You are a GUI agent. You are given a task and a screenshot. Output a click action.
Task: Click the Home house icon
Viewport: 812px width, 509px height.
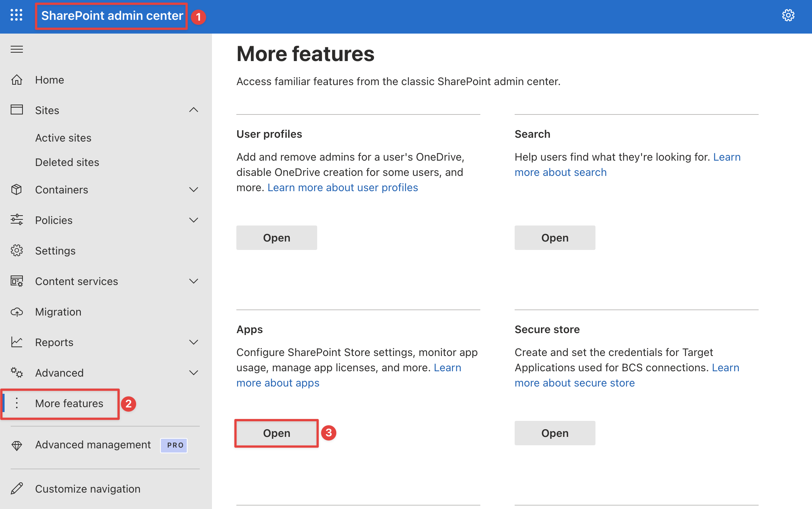point(17,80)
